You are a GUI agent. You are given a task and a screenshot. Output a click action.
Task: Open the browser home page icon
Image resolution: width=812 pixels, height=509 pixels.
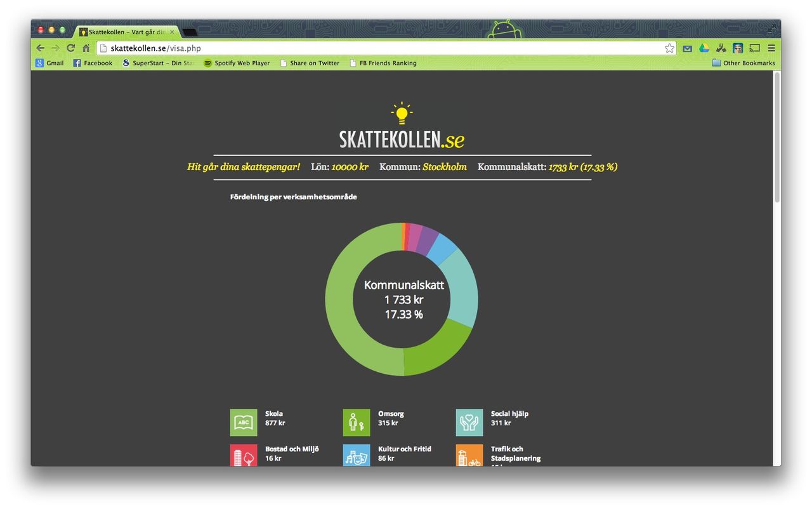(x=86, y=48)
